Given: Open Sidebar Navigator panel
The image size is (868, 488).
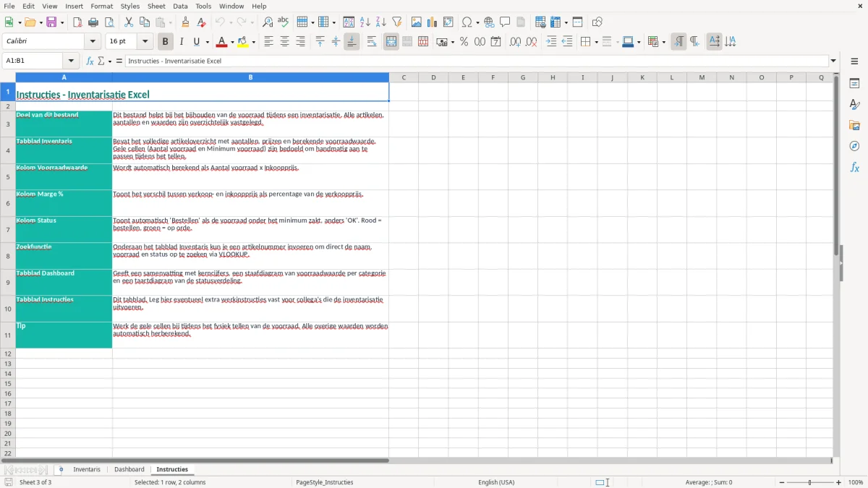Looking at the screenshot, I should [x=854, y=147].
